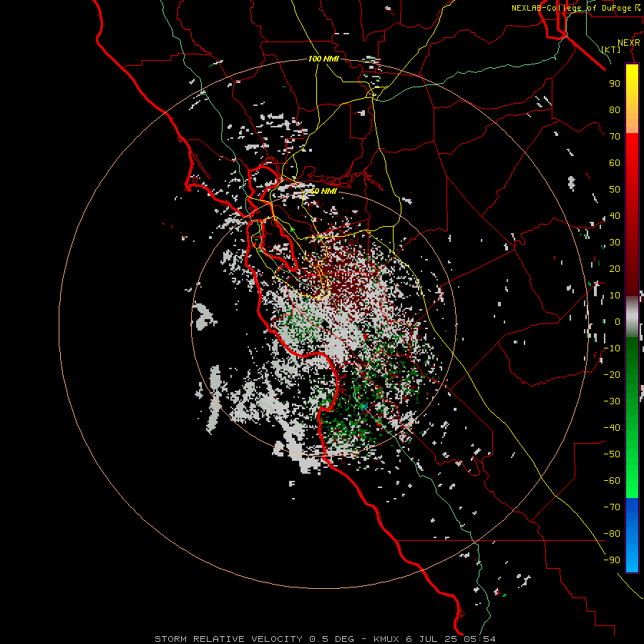Pick the gray zero-velocity segment of color bar
Screen dimensions: 644x644
coord(632,316)
